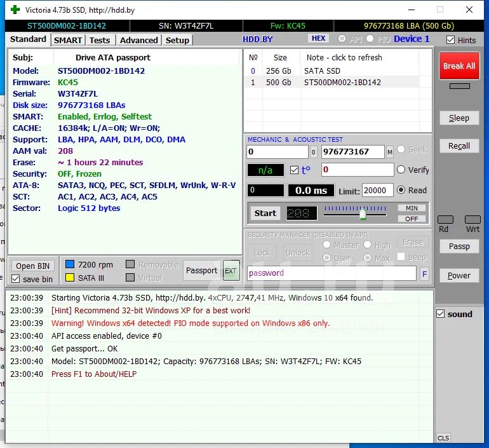Click the HEX button
489x448 pixels.
point(318,38)
